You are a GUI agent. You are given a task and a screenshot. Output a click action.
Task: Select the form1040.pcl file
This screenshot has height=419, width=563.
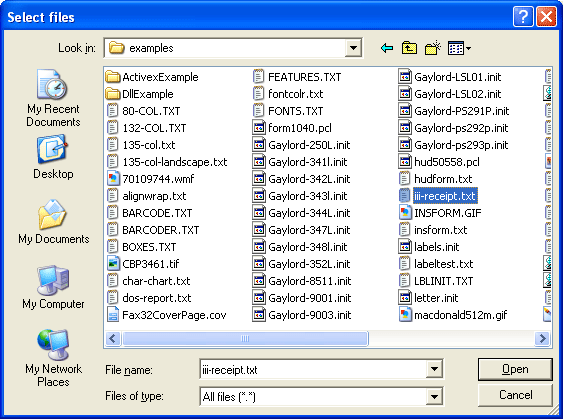[x=292, y=128]
